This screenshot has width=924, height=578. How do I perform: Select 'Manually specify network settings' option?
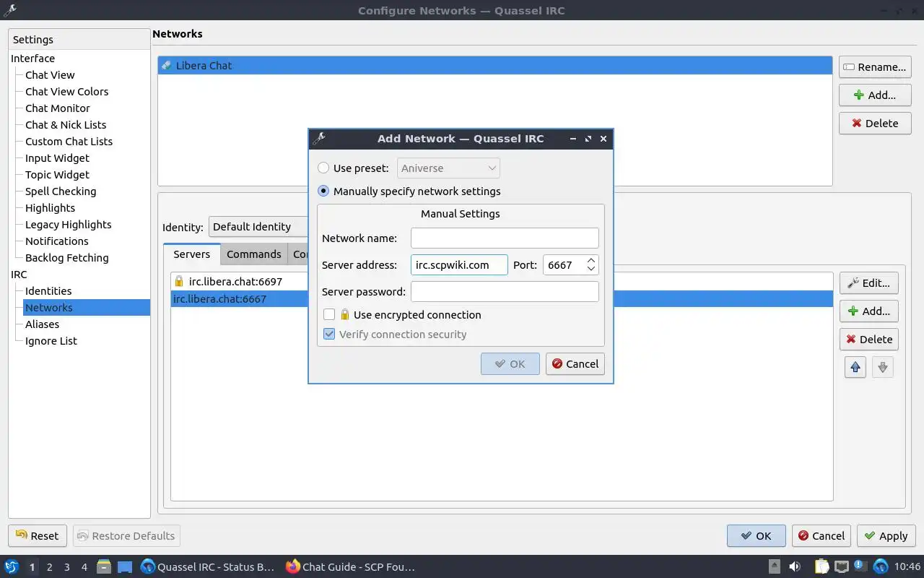(323, 191)
